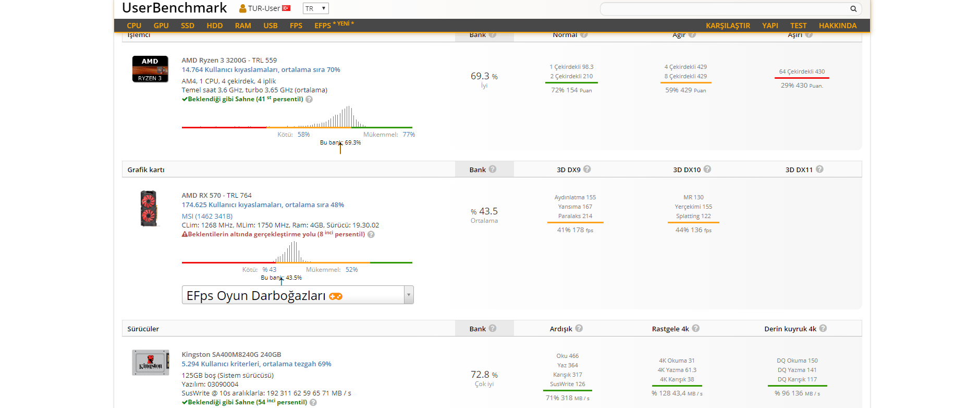Open the TR language dropdown
The width and height of the screenshot is (980, 408).
(x=316, y=8)
